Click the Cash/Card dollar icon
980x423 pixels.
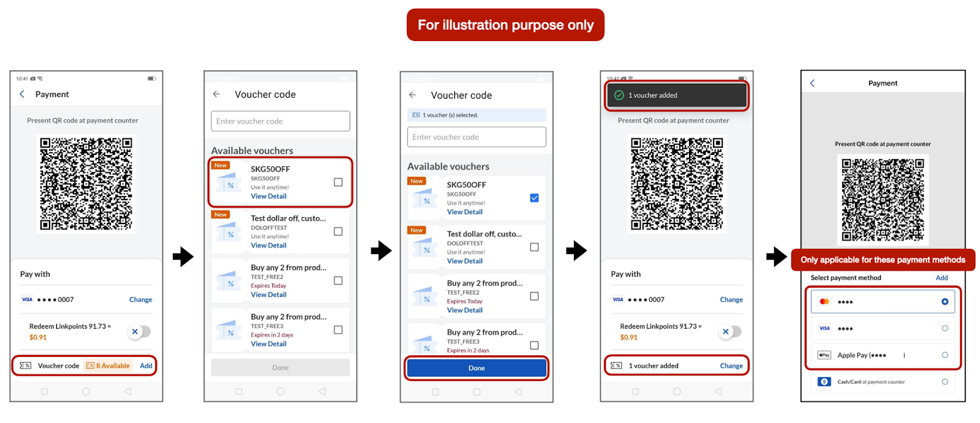click(x=824, y=382)
